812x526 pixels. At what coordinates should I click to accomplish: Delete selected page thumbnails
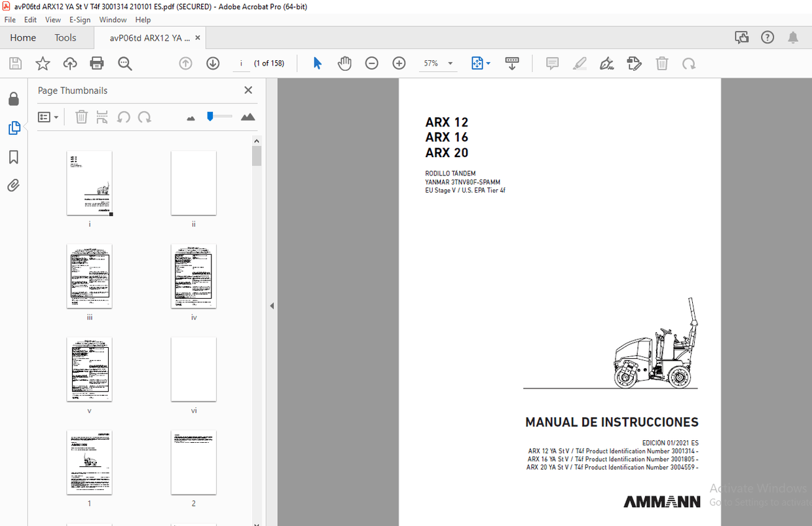click(81, 117)
